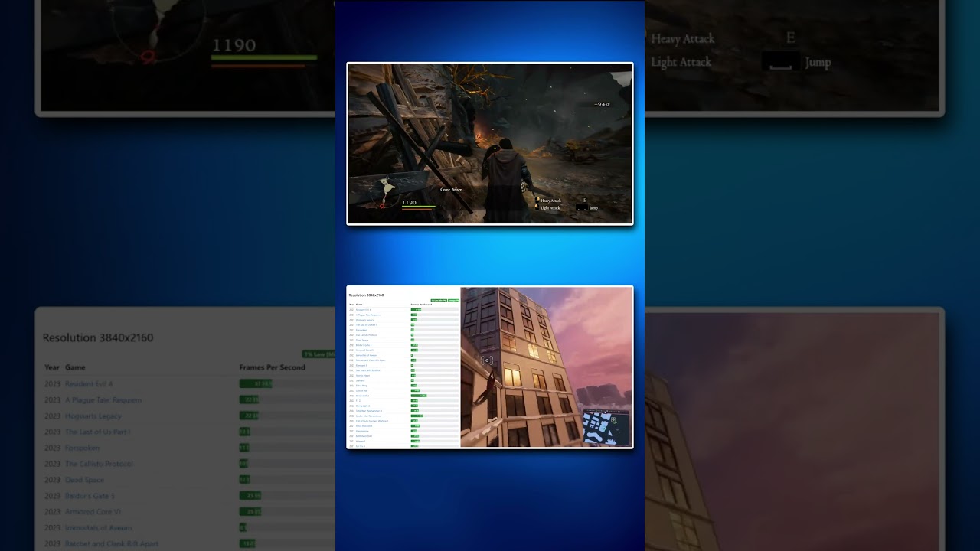Select 'Starfield' row in the small chart
Image resolution: width=980 pixels, height=551 pixels.
click(x=403, y=380)
